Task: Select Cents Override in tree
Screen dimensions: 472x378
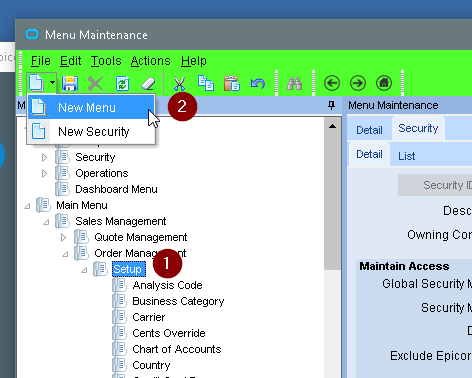Action: click(169, 333)
